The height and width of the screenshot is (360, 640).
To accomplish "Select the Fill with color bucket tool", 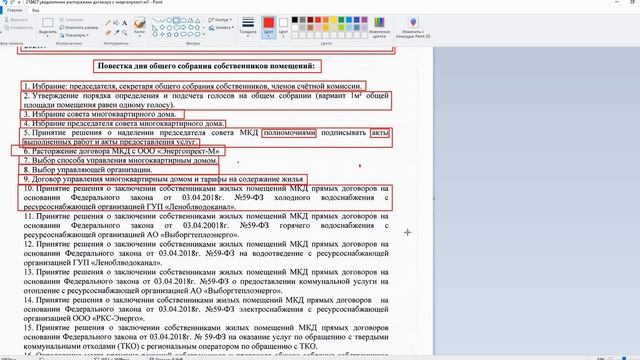I will 116,22.
